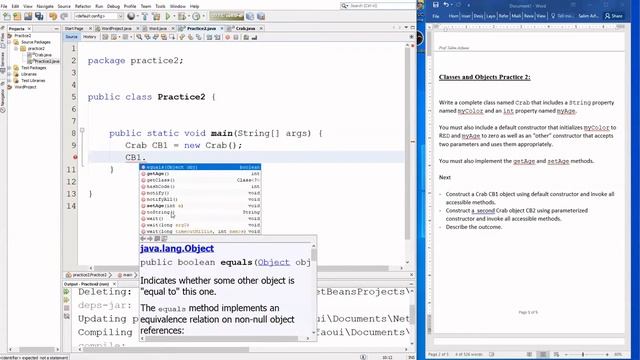The width and height of the screenshot is (640, 360).
Task: Click the Undo icon in NetBeans toolbar
Action: pyautogui.click(x=53, y=16)
